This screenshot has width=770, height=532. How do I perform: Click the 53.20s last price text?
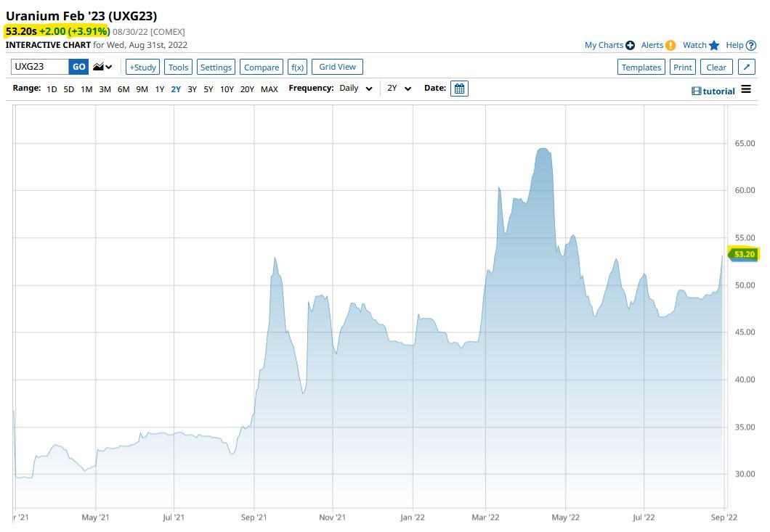pos(21,31)
